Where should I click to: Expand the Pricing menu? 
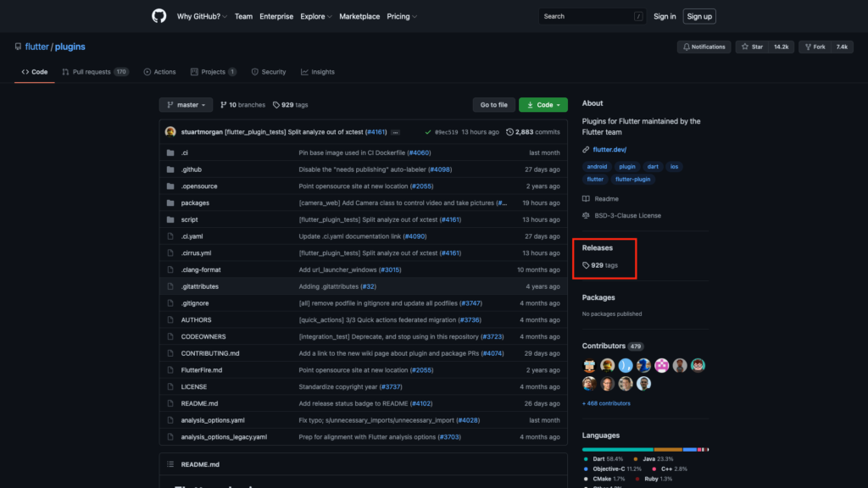(x=402, y=17)
